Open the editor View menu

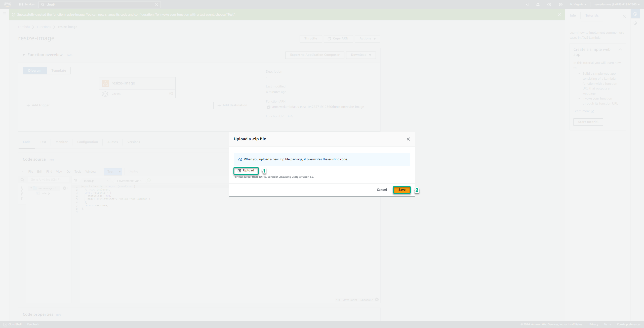point(59,172)
